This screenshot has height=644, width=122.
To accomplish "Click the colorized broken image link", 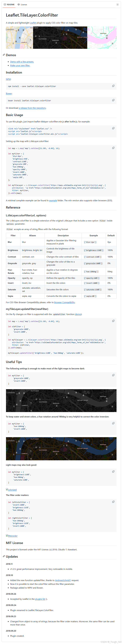I will (11, 489).
